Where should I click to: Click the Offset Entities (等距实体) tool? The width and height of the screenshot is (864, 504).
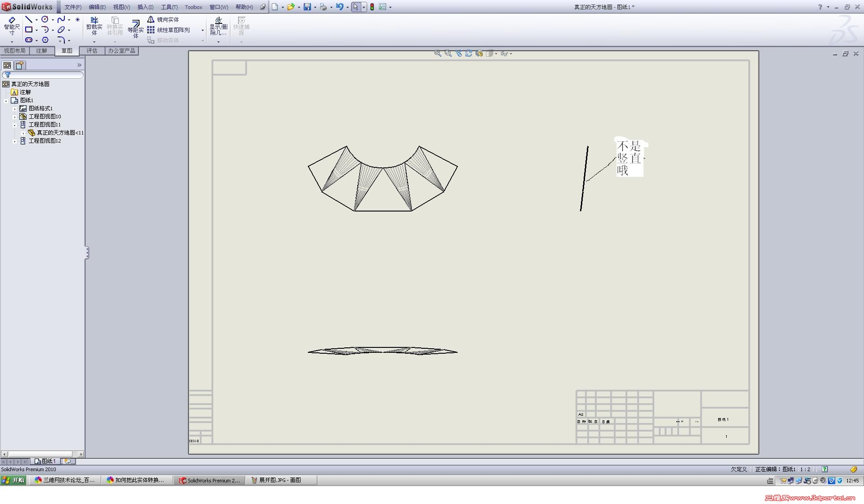coord(135,28)
